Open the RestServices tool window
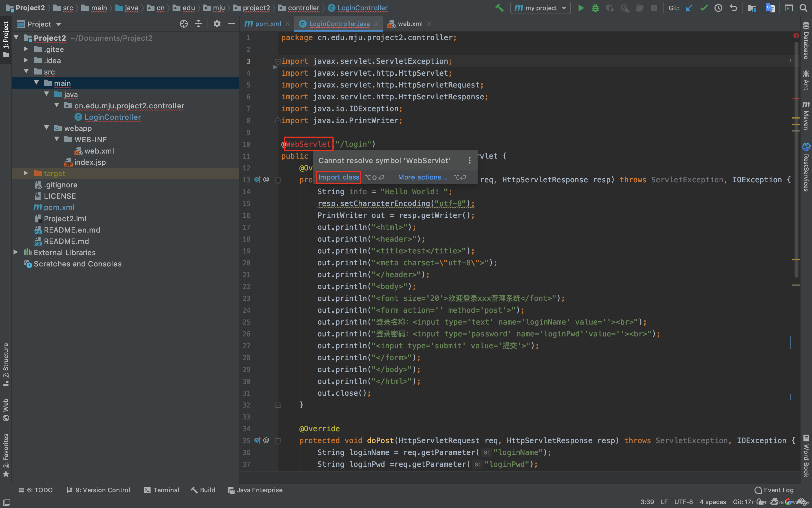This screenshot has width=812, height=508. point(806,167)
